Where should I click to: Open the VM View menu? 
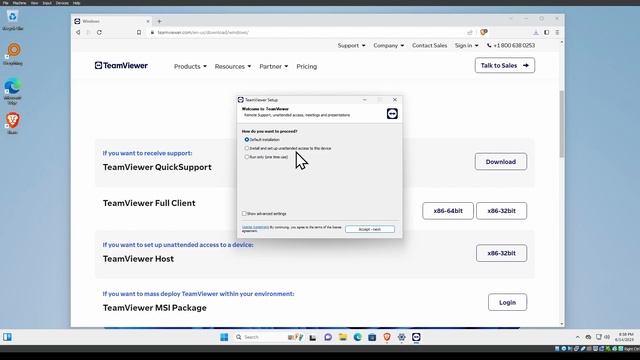coord(34,3)
